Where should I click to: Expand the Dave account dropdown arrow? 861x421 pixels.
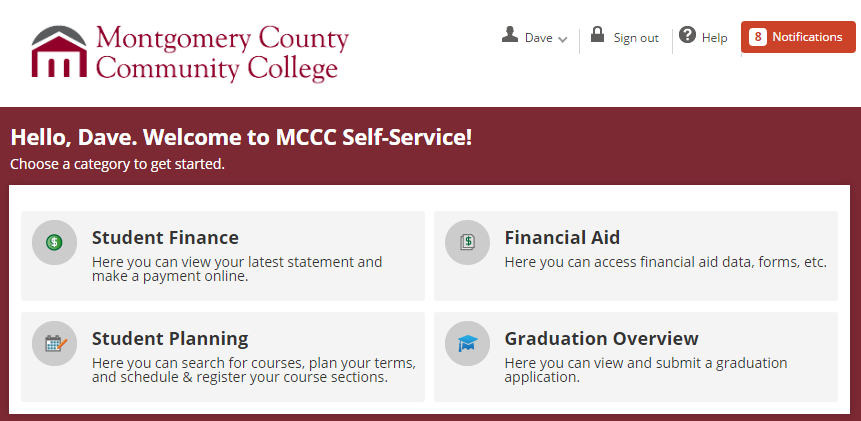point(562,39)
